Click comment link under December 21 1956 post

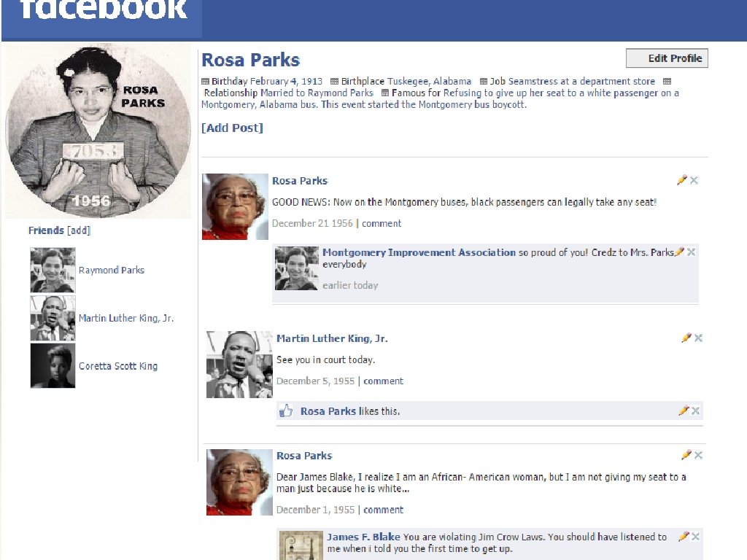(x=382, y=223)
